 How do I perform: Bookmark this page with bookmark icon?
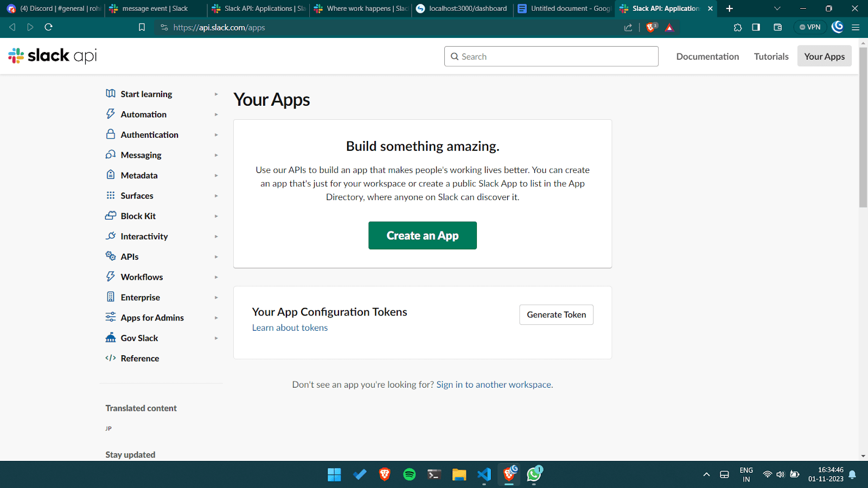click(142, 27)
